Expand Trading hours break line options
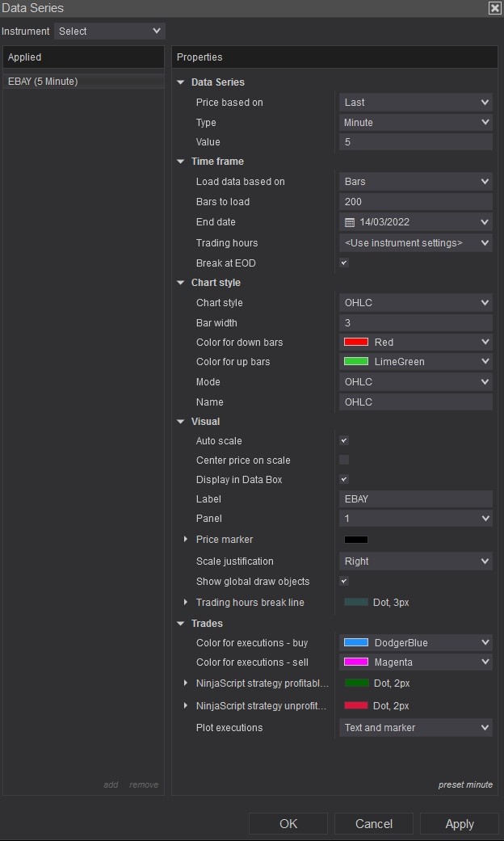 [186, 602]
